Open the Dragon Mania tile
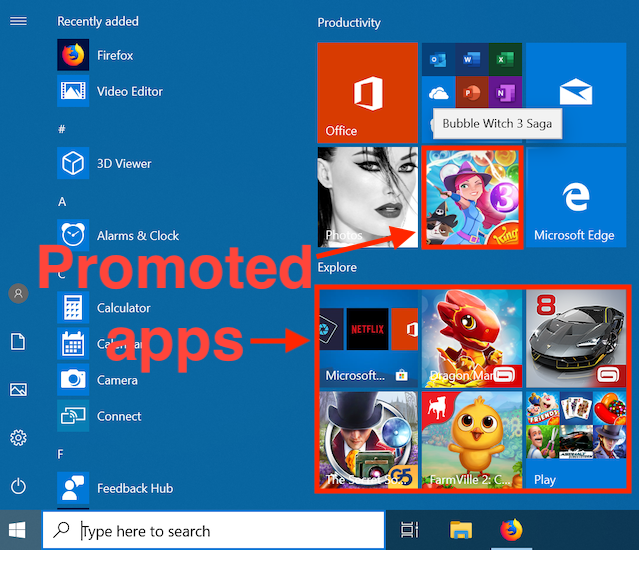Image resolution: width=639 pixels, height=571 pixels. 472,338
